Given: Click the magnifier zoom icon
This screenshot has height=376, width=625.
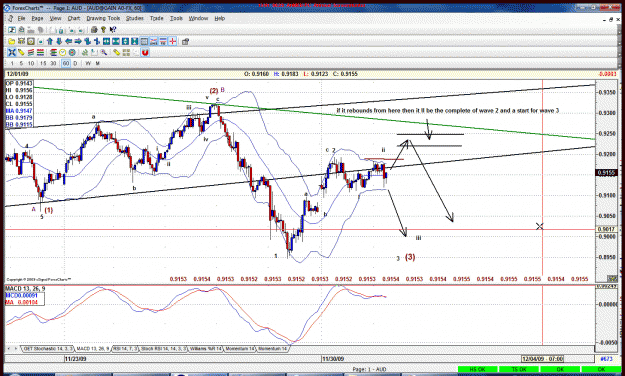Looking at the screenshot, I should pyautogui.click(x=104, y=52).
